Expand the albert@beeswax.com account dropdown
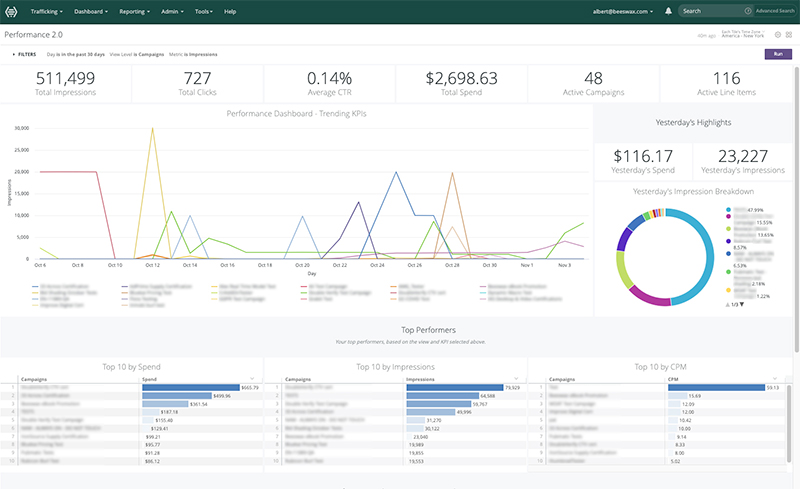The image size is (800, 489). (x=622, y=11)
